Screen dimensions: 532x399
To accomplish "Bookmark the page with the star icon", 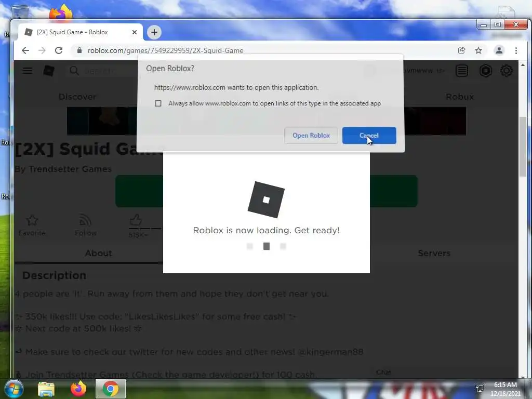I will click(x=478, y=50).
